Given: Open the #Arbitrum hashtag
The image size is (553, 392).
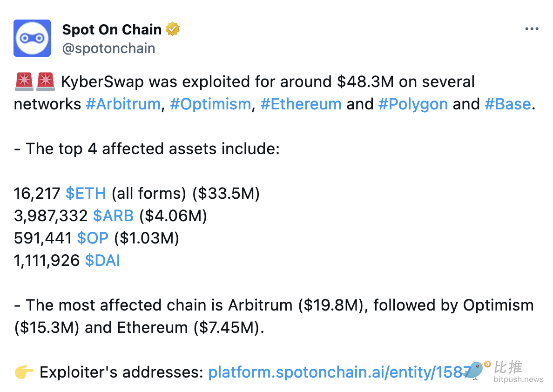Looking at the screenshot, I should click(123, 104).
